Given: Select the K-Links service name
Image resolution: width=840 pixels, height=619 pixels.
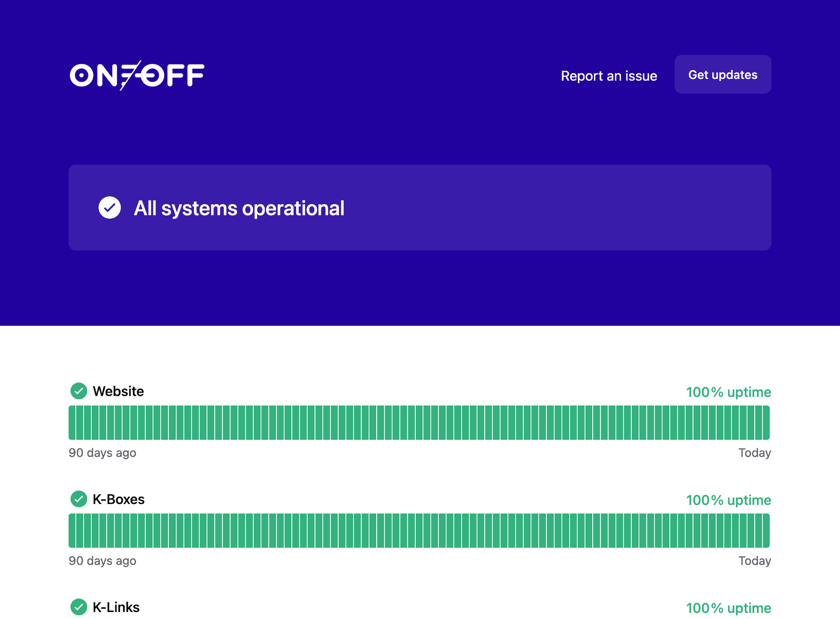Looking at the screenshot, I should [x=116, y=607].
